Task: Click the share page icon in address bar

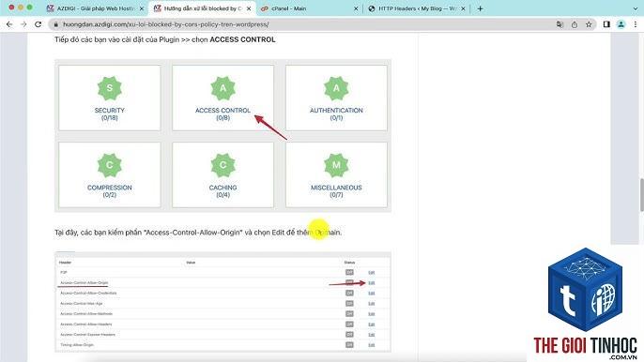Action: tap(575, 24)
